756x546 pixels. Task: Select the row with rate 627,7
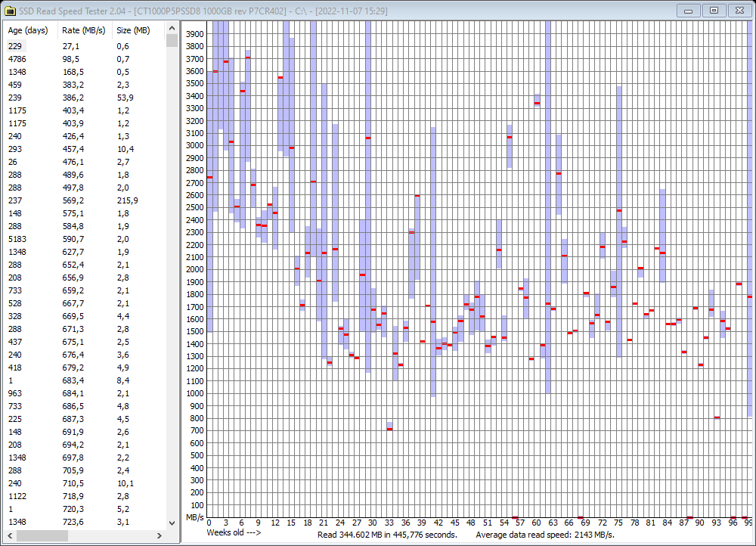(85, 252)
